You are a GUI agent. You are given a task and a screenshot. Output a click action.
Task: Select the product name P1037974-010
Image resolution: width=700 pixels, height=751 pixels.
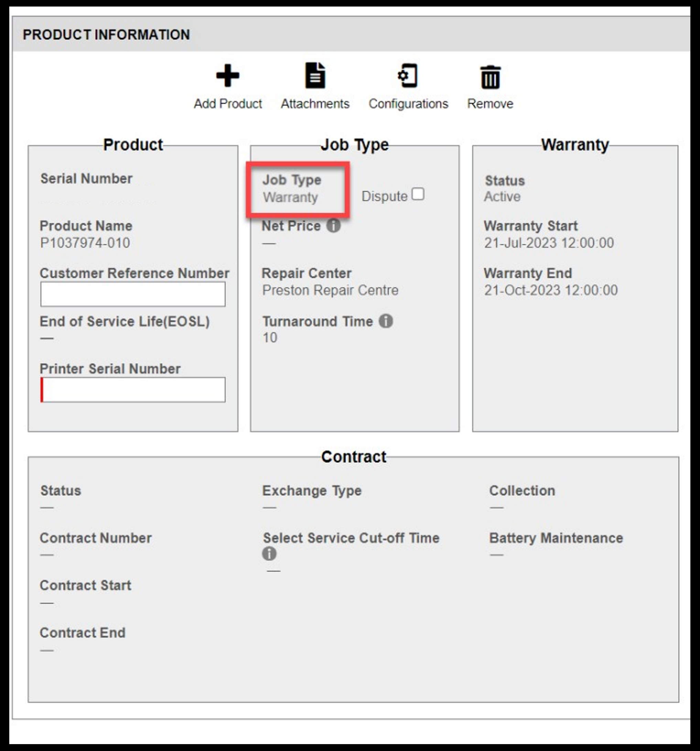click(x=85, y=243)
